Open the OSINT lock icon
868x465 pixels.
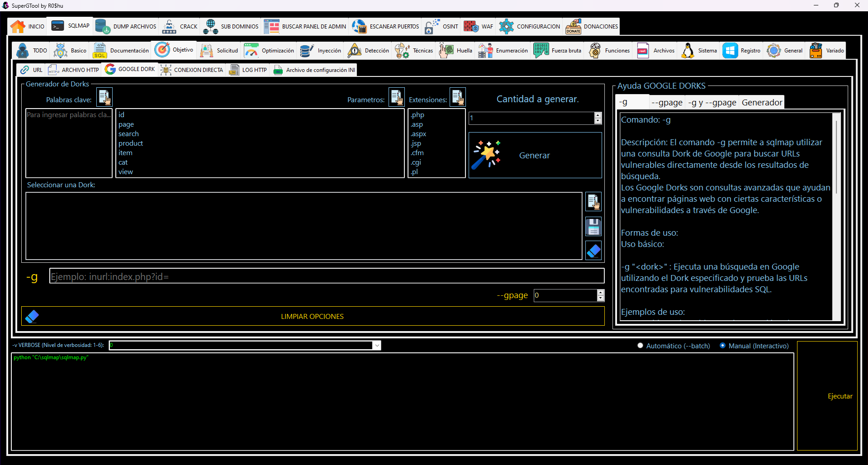click(432, 26)
